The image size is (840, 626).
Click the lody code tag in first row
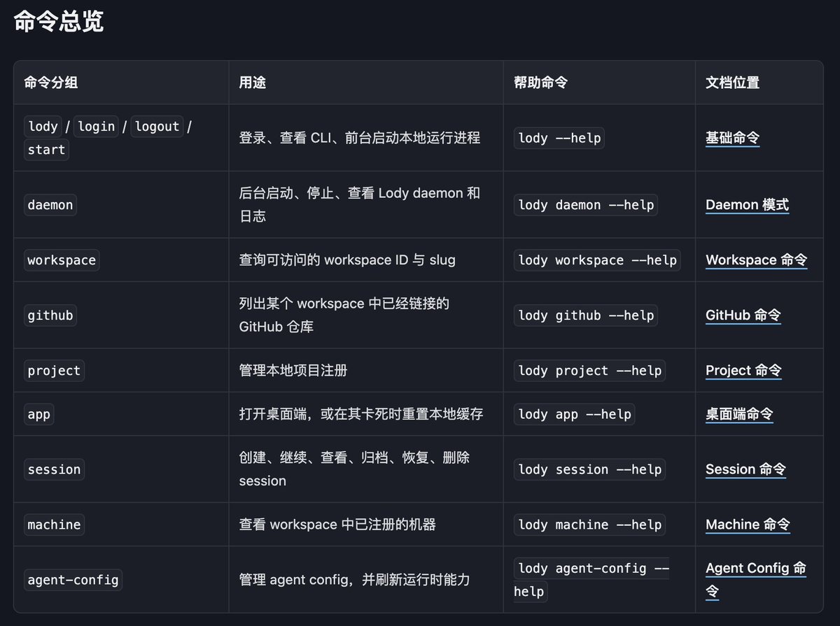click(x=43, y=127)
